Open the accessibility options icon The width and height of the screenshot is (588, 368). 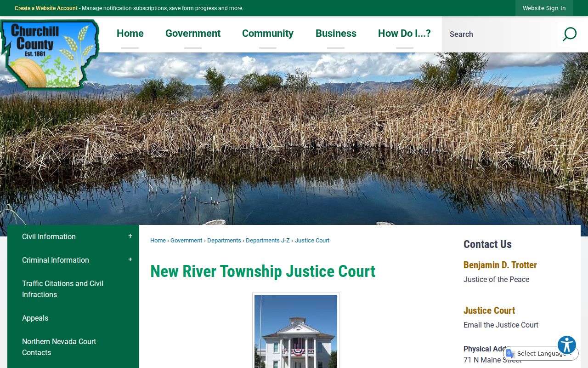pos(567,345)
